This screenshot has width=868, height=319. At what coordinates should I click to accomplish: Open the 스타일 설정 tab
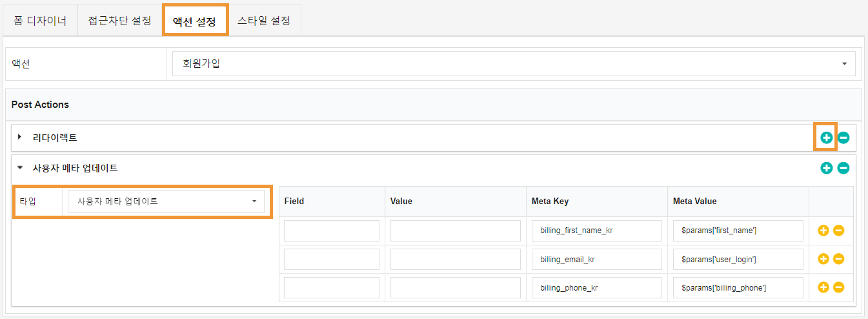264,20
